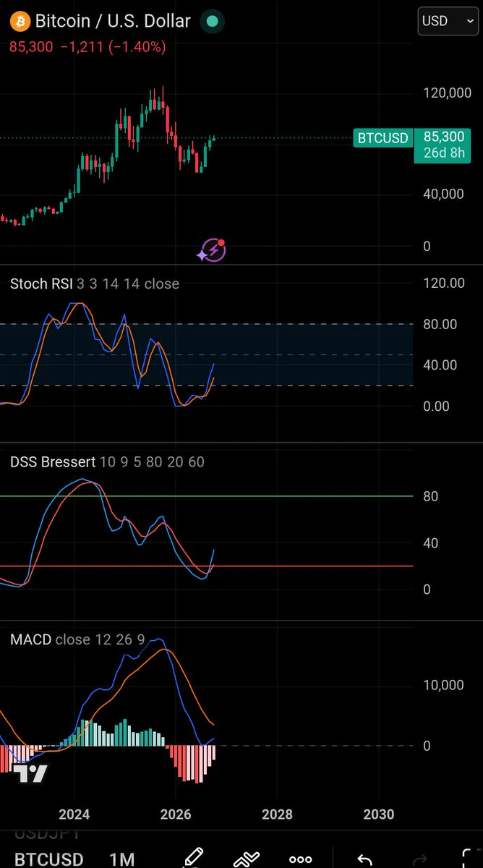
Task: Click the 120,000 price axis label
Action: coord(448,93)
